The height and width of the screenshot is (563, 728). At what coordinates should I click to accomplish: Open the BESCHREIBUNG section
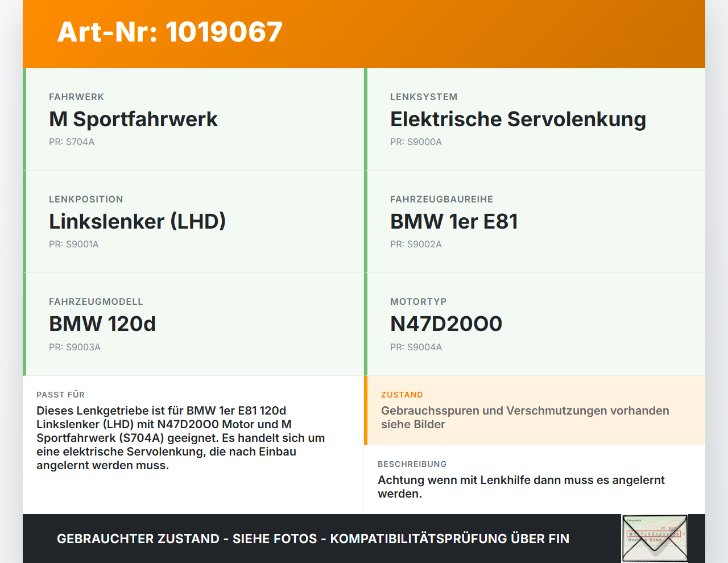[535, 479]
